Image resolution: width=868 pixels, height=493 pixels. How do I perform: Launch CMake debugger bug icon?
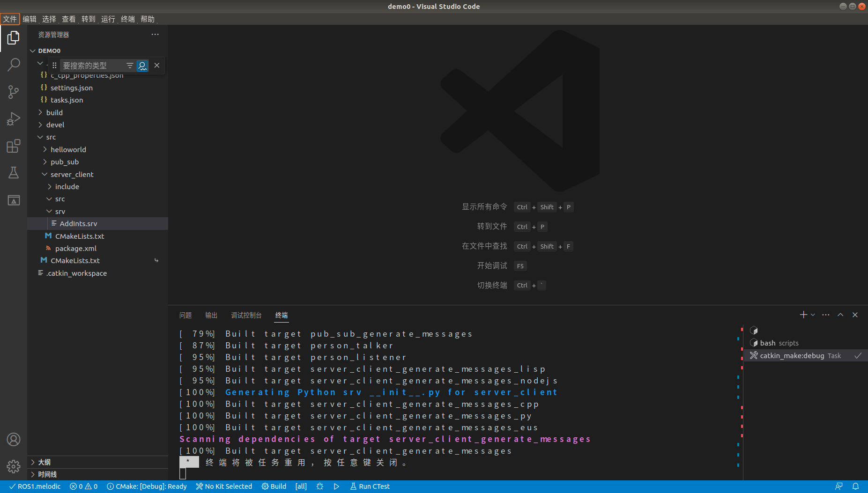pos(320,486)
